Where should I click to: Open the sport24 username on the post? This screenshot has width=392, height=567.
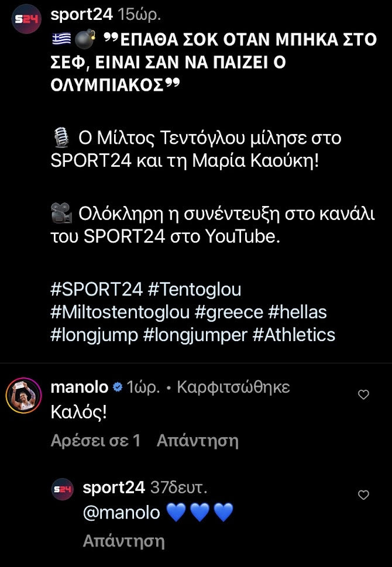[81, 13]
